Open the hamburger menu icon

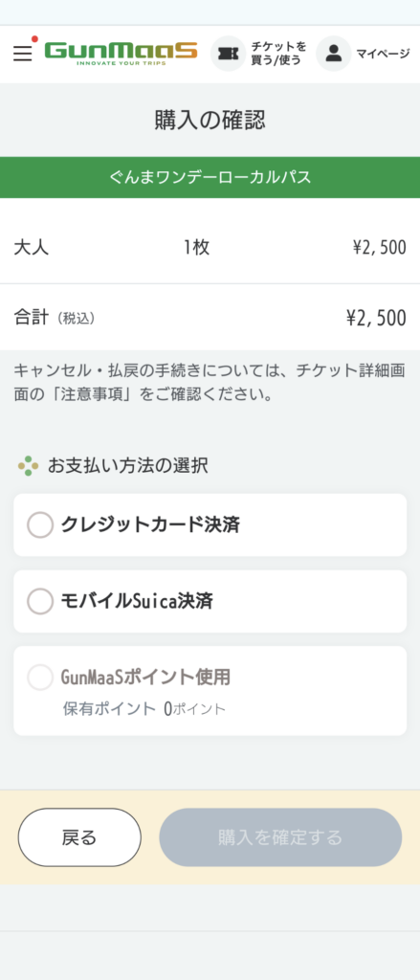coord(23,54)
